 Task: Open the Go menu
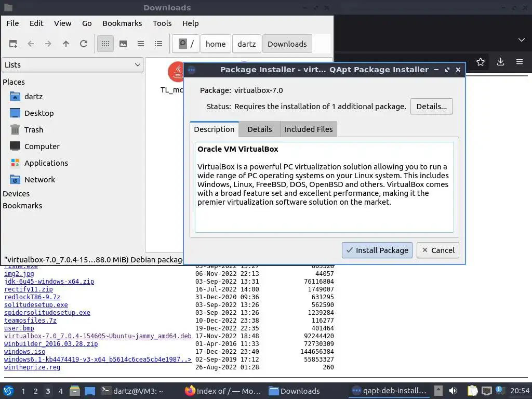tap(87, 23)
